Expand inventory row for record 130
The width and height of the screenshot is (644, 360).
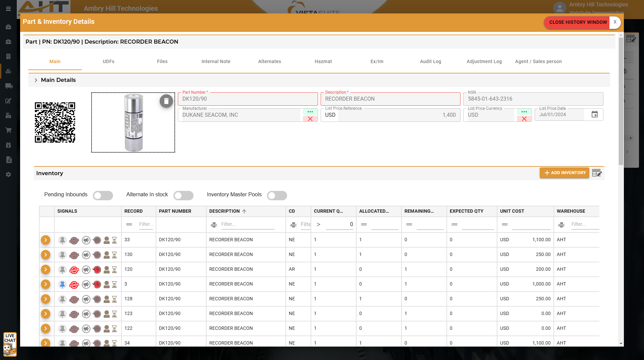[x=46, y=255]
